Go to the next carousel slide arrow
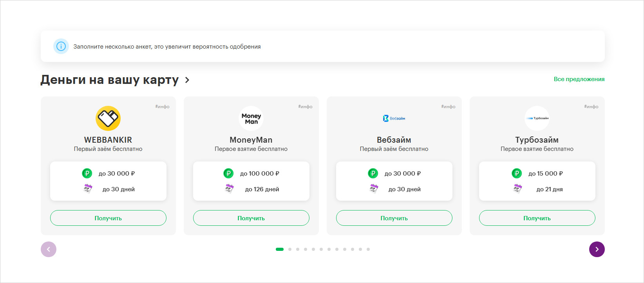The height and width of the screenshot is (283, 644). click(x=597, y=249)
